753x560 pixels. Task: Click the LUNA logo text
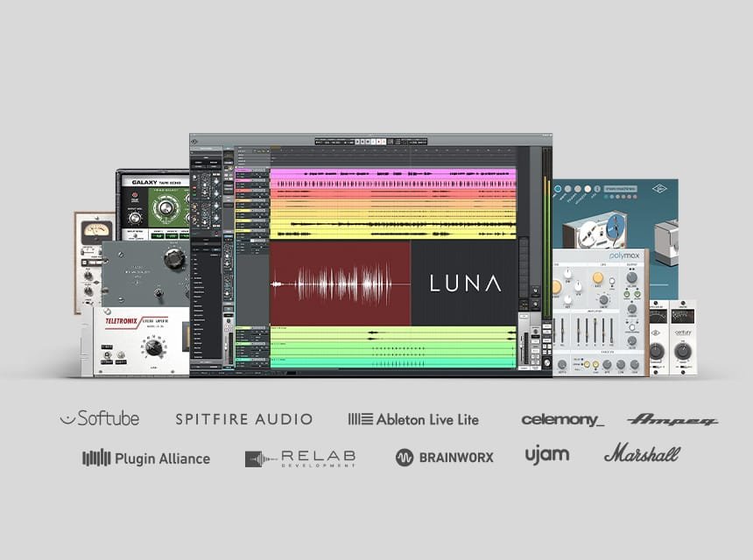coord(464,283)
